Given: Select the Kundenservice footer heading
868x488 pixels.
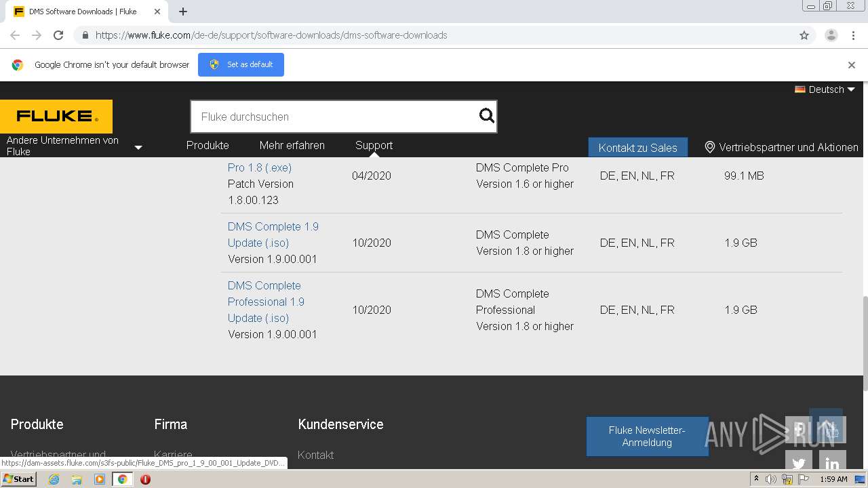Looking at the screenshot, I should [x=340, y=424].
